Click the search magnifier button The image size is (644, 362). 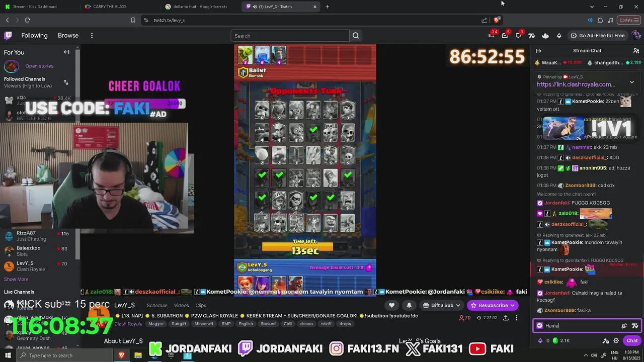(356, 36)
